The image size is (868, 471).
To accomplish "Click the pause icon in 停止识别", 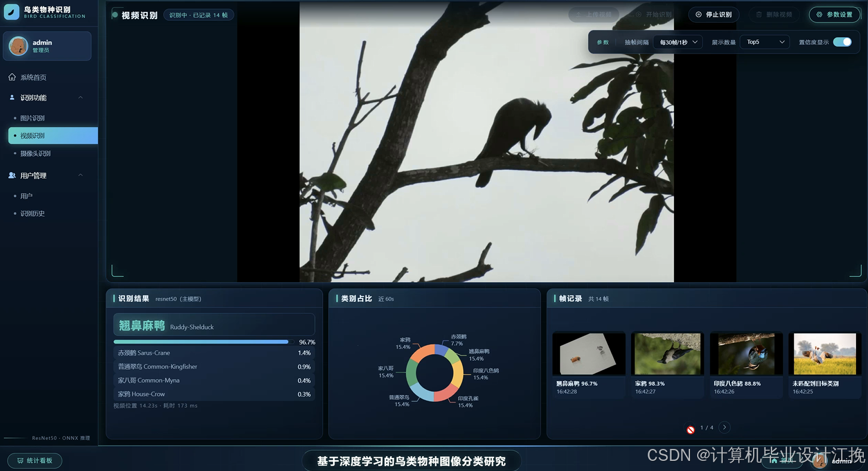I will point(699,14).
